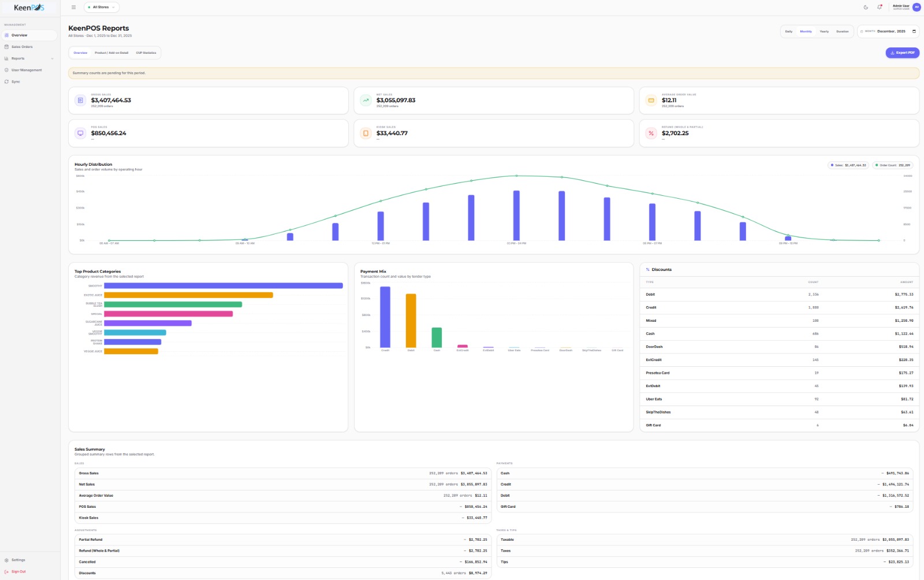
Task: Open User Management from the sidebar
Action: [x=29, y=70]
